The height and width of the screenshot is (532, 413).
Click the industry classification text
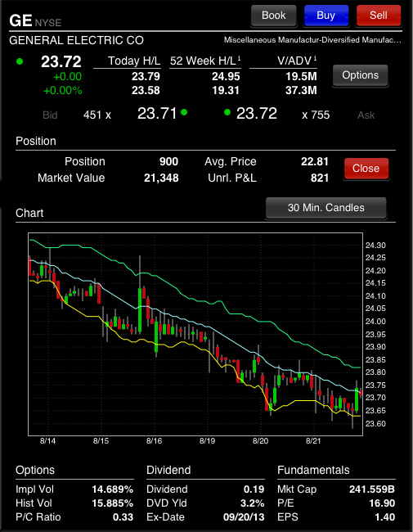(x=312, y=40)
